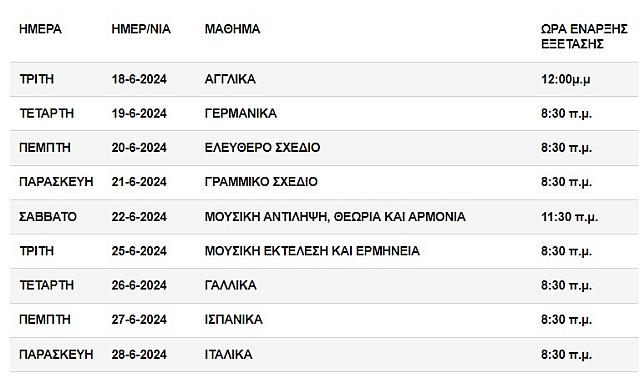The height and width of the screenshot is (378, 640).
Task: Click the ΩΡΑ ΕΝΑΡΞΗΣ ΕΞΕΤΑΣΗΣ header
Action: point(584,36)
